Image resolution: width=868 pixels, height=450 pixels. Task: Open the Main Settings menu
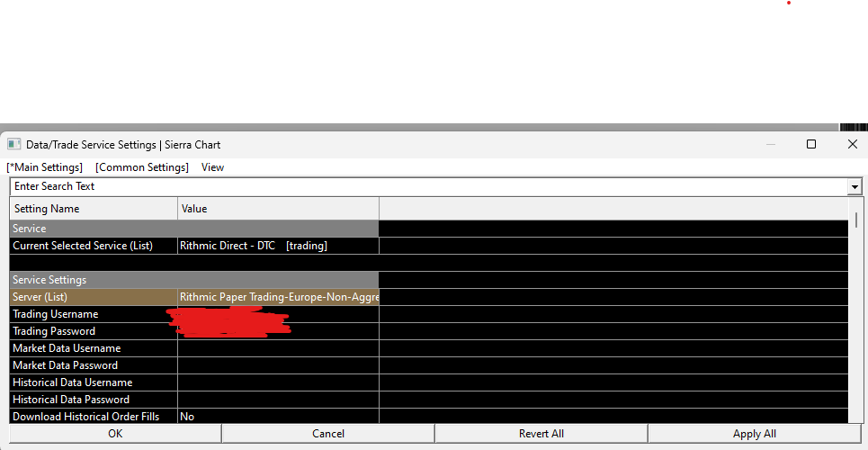(45, 167)
